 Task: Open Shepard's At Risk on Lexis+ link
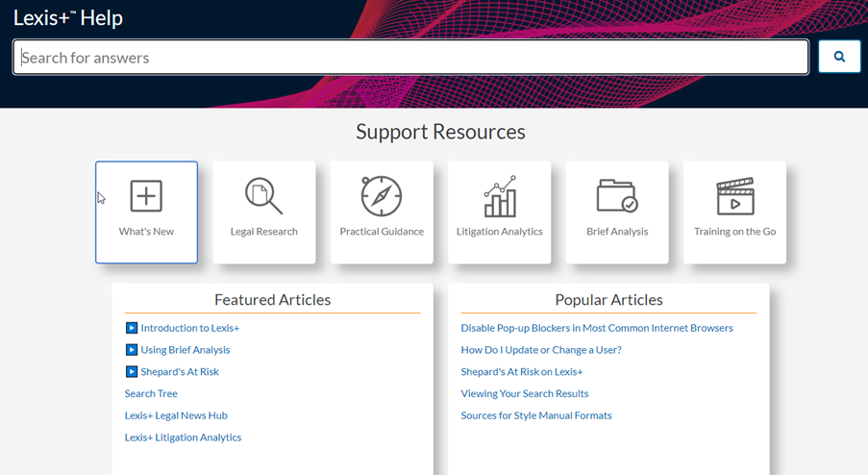(x=522, y=371)
